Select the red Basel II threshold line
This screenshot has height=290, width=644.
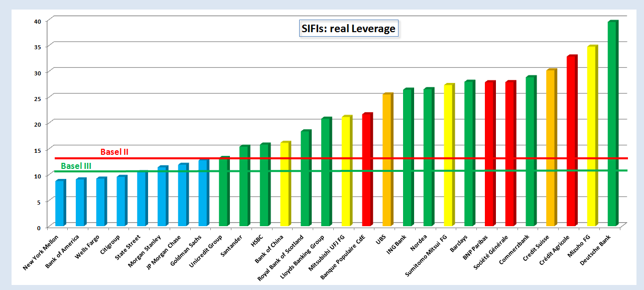pos(341,158)
